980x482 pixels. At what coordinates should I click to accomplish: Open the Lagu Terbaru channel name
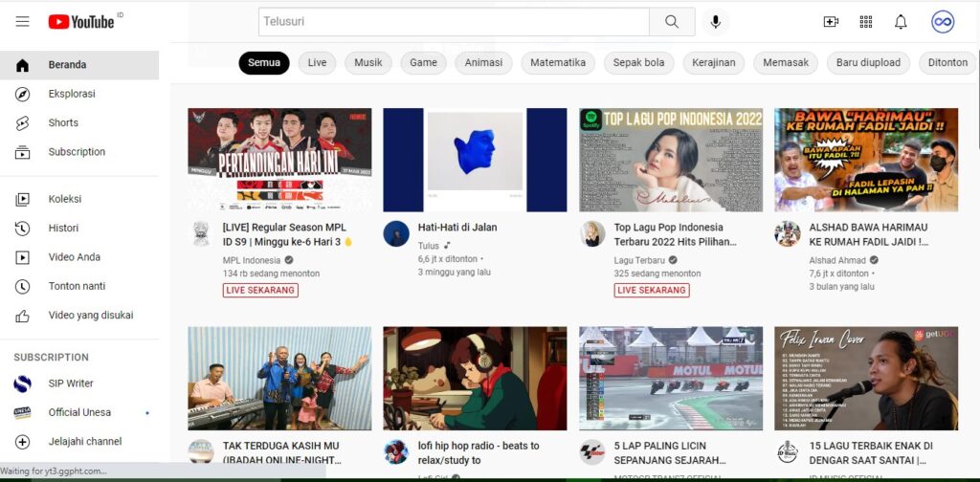[639, 260]
